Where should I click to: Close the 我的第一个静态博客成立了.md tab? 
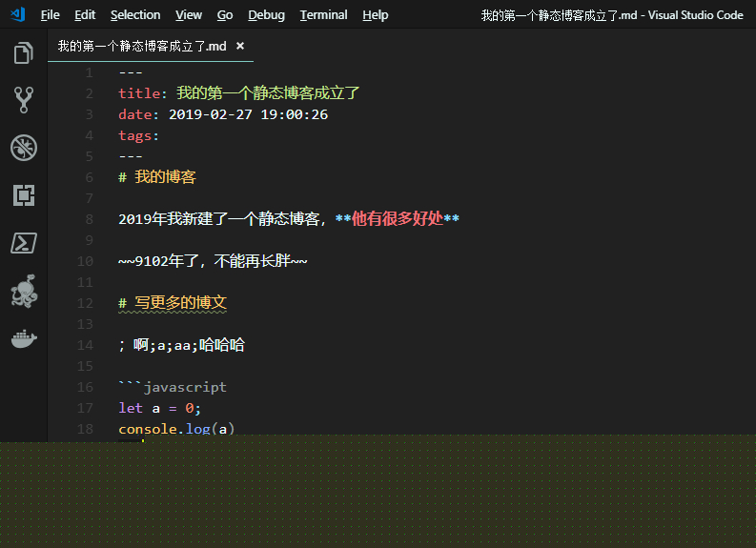(240, 46)
